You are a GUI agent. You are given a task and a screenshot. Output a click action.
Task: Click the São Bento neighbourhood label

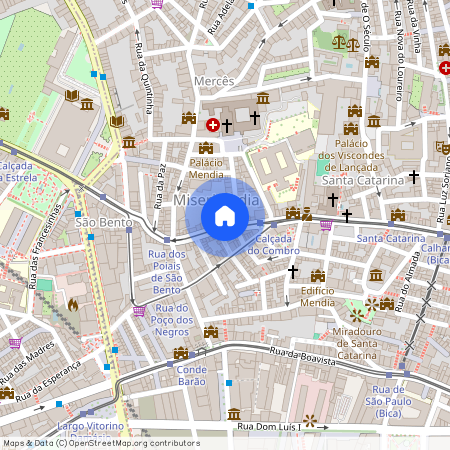(104, 222)
